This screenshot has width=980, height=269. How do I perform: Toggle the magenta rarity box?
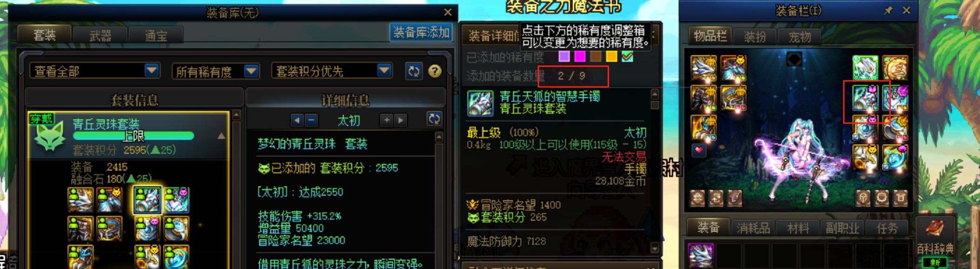click(580, 57)
